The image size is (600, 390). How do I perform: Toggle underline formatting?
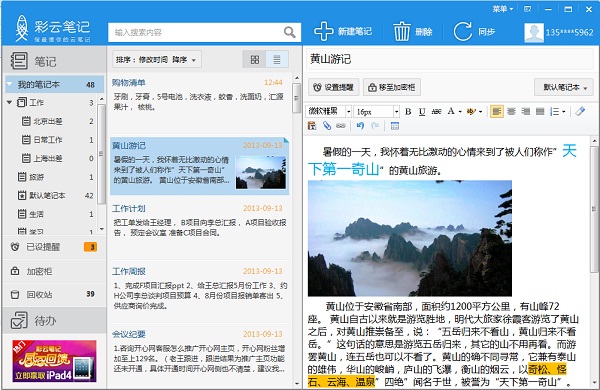(422, 111)
